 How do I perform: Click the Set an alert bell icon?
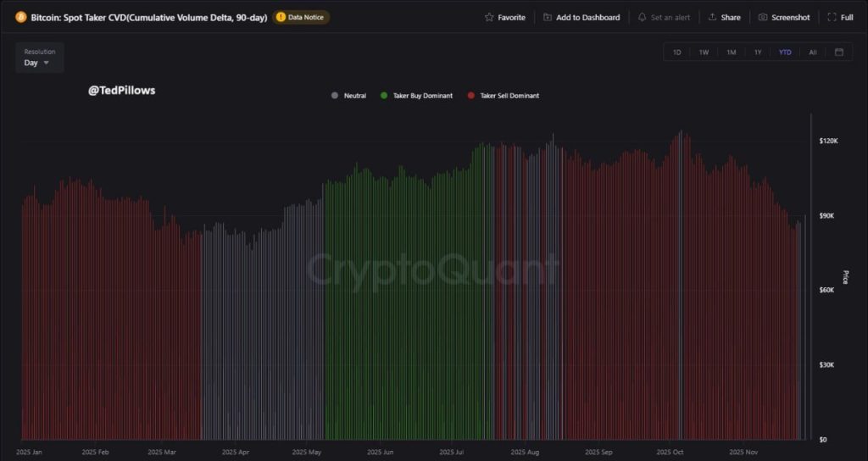[642, 17]
